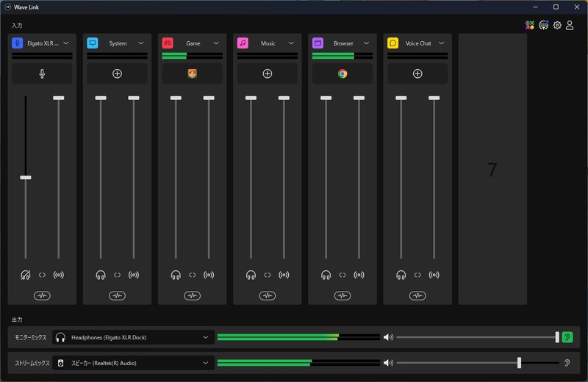This screenshot has height=382, width=588.
Task: Click the yellow Voice Chat channel icon
Action: click(392, 43)
